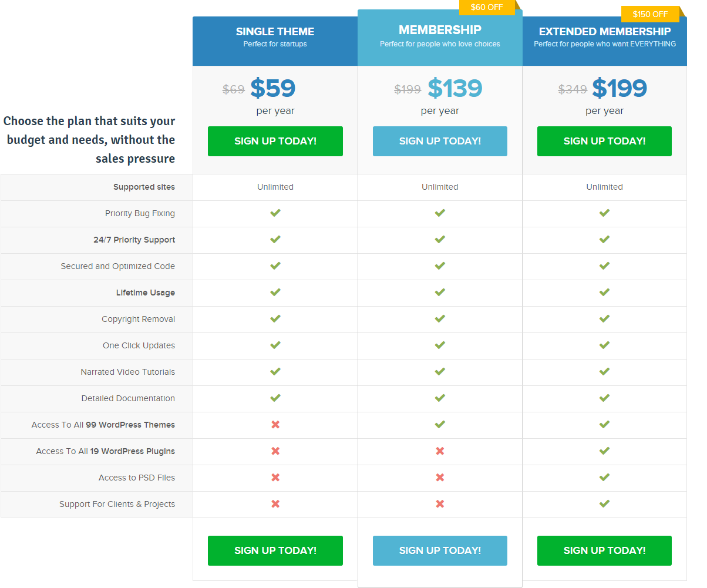
Task: Click the bottom Sign Up Today button for Extended Membership
Action: pyautogui.click(x=604, y=550)
